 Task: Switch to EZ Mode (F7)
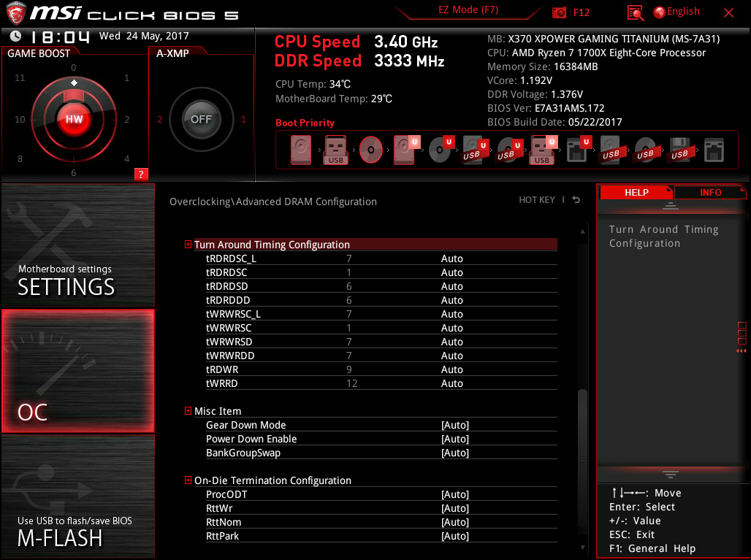point(468,10)
